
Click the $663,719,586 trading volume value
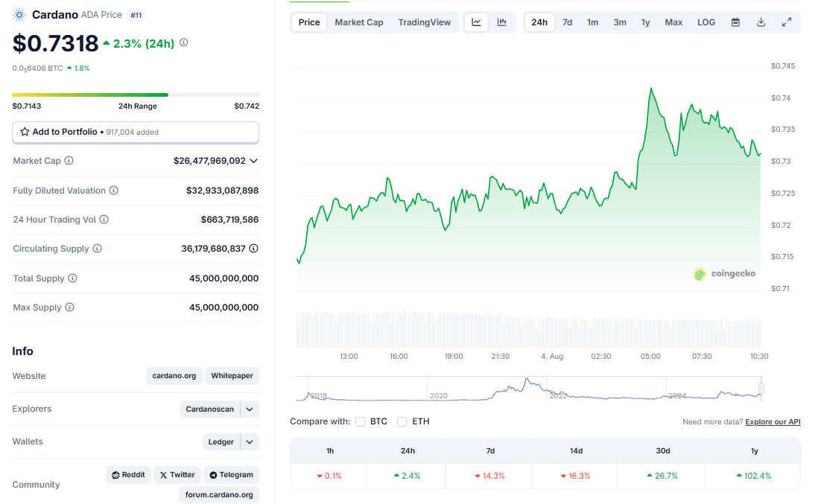point(229,220)
